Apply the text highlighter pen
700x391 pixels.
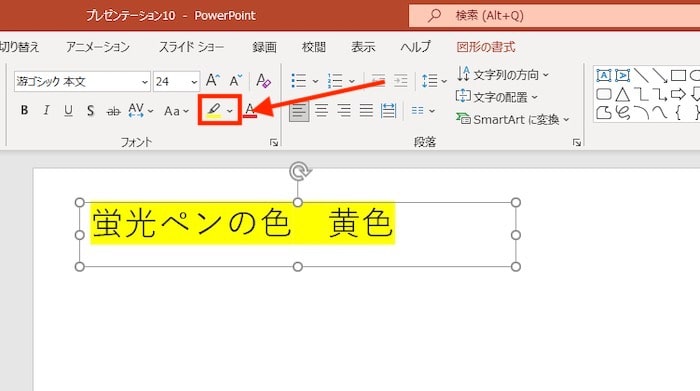pyautogui.click(x=214, y=110)
